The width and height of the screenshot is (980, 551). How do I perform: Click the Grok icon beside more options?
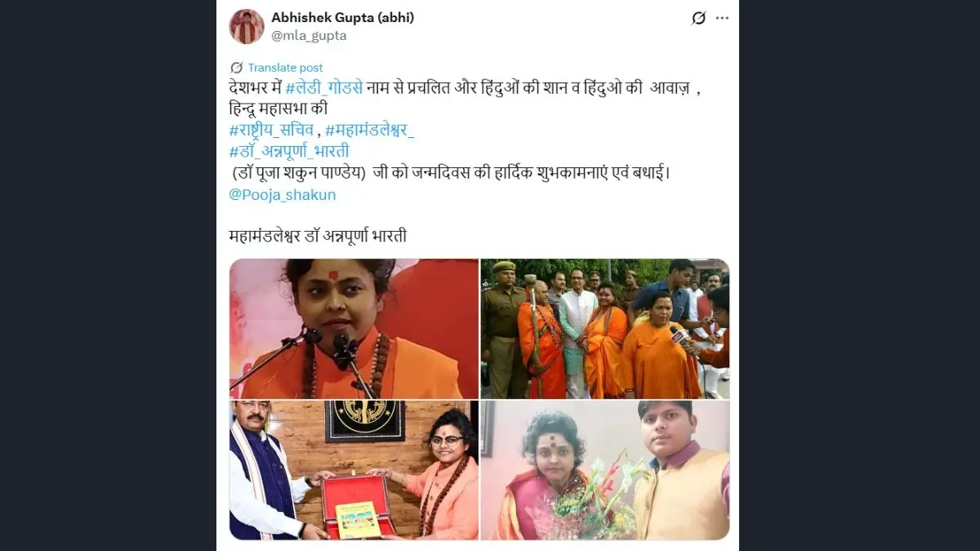(x=698, y=18)
